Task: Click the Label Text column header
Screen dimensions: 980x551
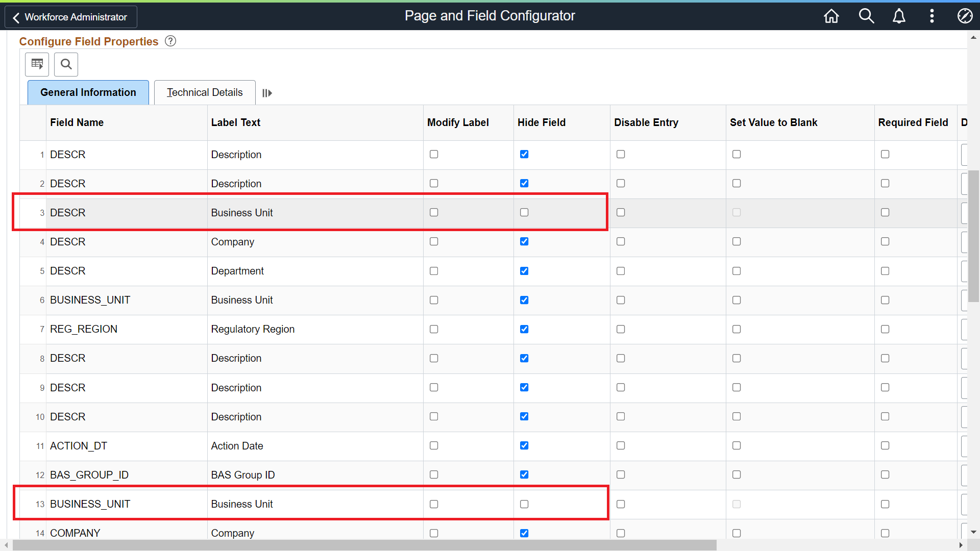Action: tap(236, 122)
